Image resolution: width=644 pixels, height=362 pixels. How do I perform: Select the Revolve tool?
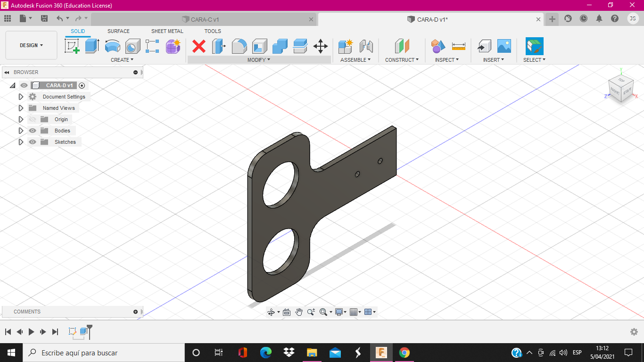point(112,46)
